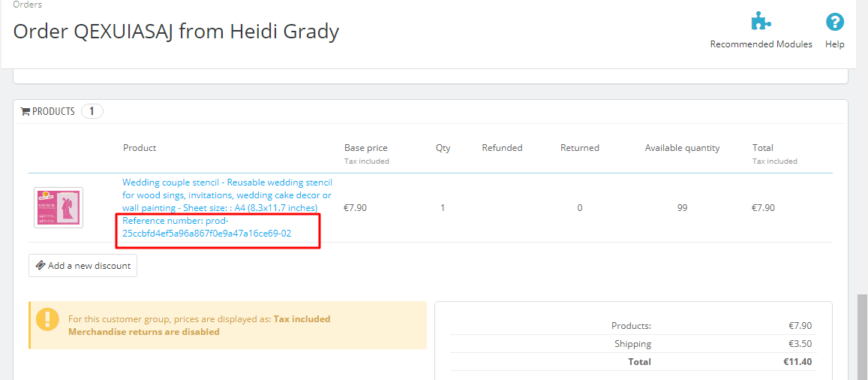Click the Available quantity column header
Viewport: 868px width, 380px height.
[x=682, y=148]
